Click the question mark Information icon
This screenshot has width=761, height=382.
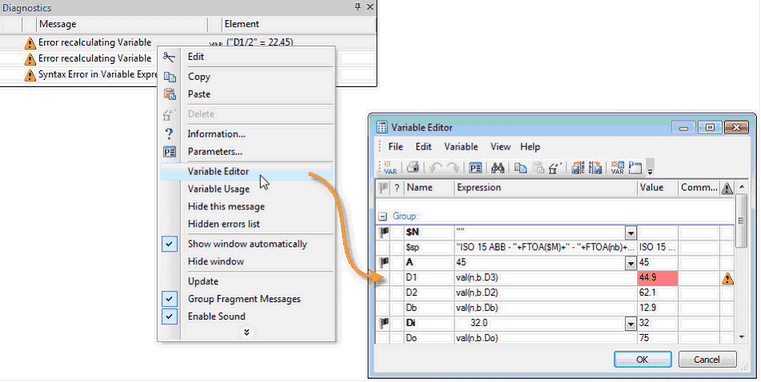coord(169,133)
